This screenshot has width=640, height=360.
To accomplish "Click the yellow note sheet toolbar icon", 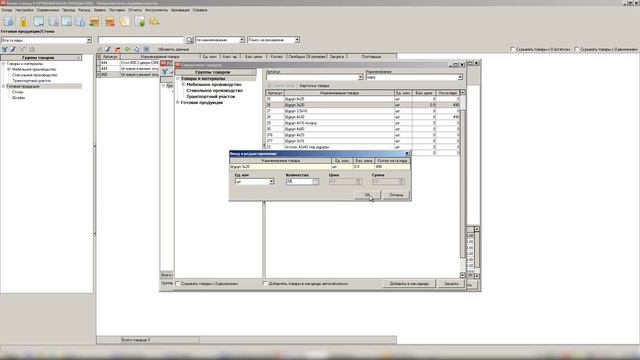I will coord(124,22).
